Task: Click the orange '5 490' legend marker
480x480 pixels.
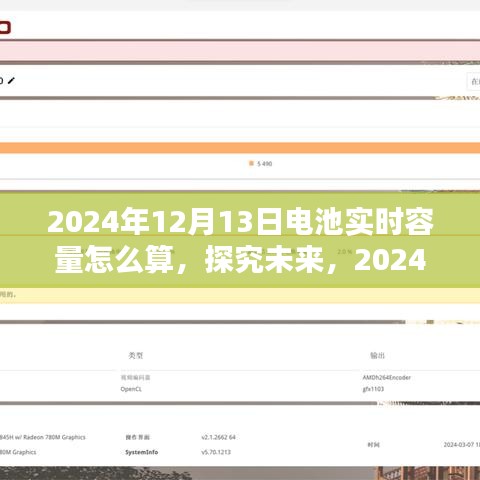Action: tap(251, 163)
